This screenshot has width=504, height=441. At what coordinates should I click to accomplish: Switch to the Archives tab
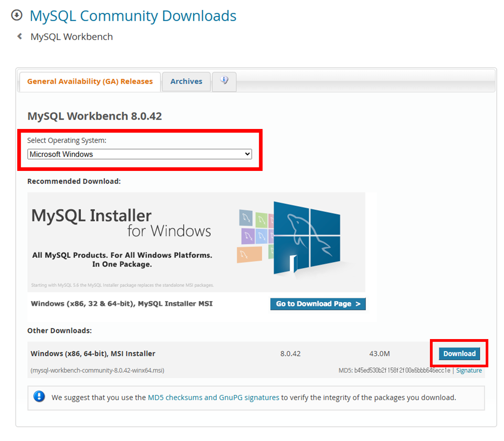coord(186,82)
